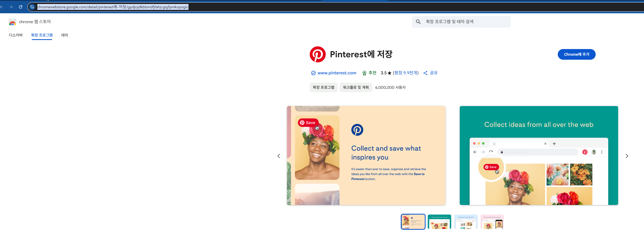Image resolution: width=644 pixels, height=242 pixels.
Task: Select the first carousel thumbnail
Action: click(413, 222)
